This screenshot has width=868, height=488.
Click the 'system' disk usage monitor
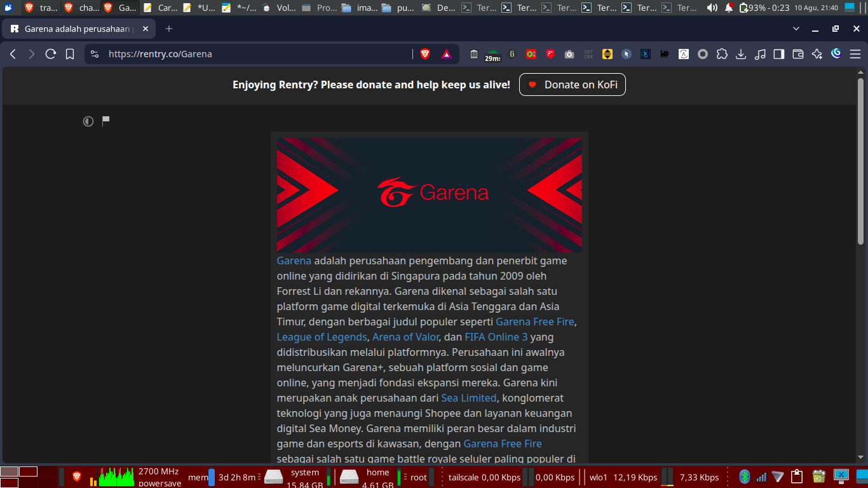coord(305,477)
